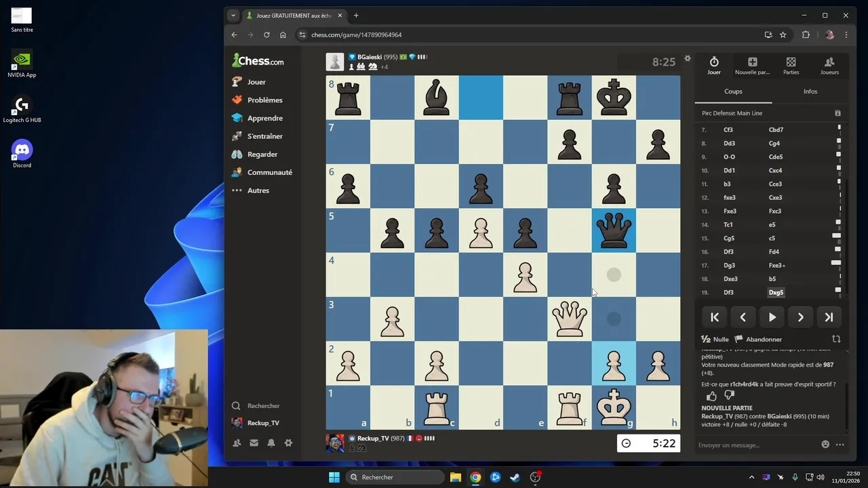Jump to the last move

tap(829, 317)
